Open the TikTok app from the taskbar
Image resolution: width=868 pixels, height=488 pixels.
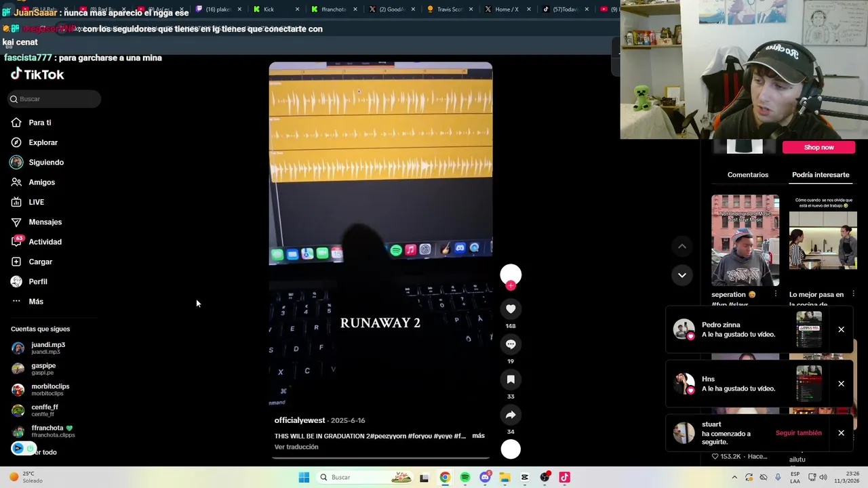click(564, 477)
